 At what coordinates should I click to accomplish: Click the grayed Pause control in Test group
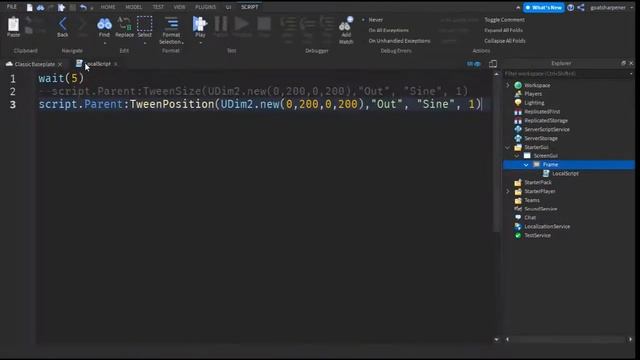[221, 24]
